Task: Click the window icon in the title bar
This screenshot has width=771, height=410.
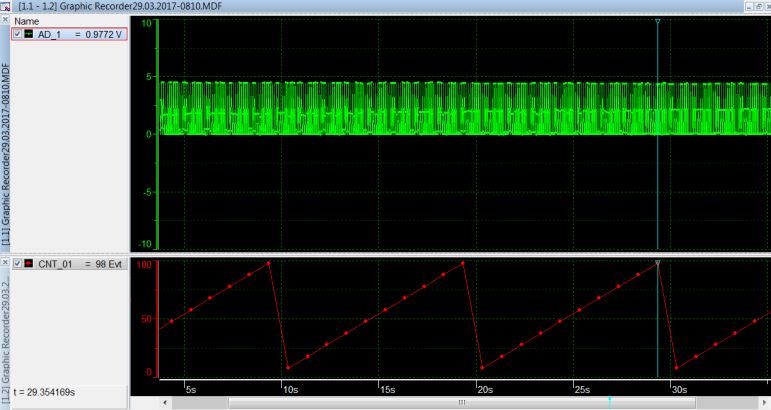Action: (5, 6)
